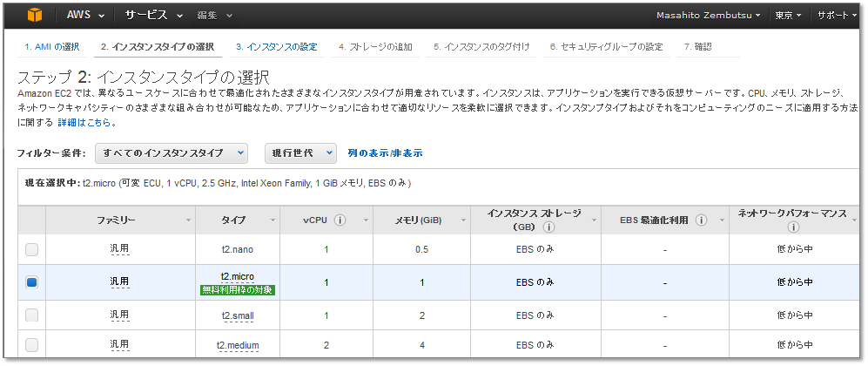The image size is (868, 366).
Task: Show ネットワークパフォーマンス info icon
Action: pyautogui.click(x=794, y=227)
